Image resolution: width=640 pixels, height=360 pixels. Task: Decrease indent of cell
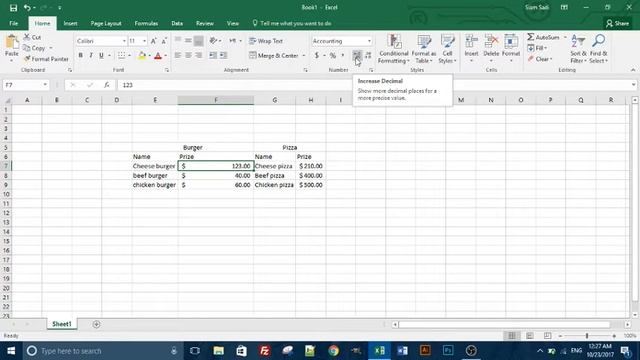[x=213, y=56]
